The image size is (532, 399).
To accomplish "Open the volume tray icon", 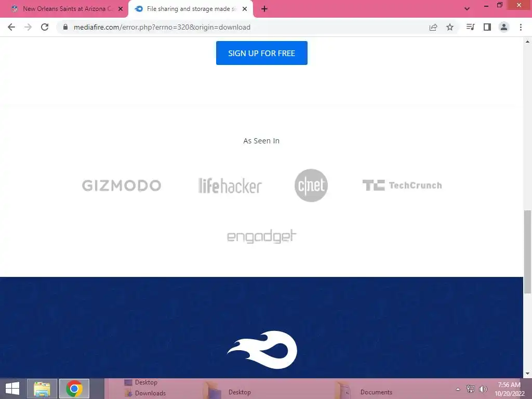I will pyautogui.click(x=483, y=389).
